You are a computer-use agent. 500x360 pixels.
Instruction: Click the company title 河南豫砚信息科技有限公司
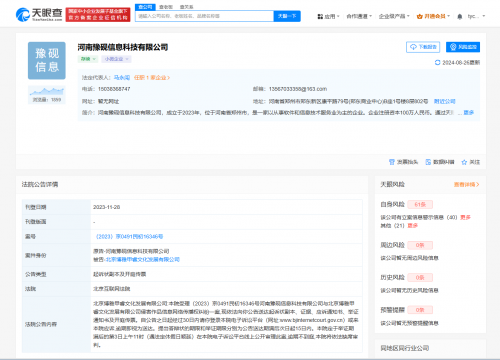point(123,47)
